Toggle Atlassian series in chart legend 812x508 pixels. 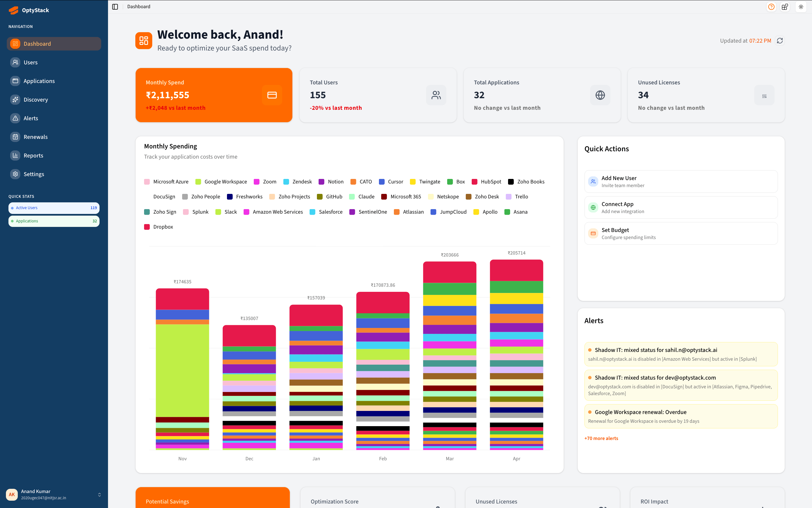(x=397, y=212)
